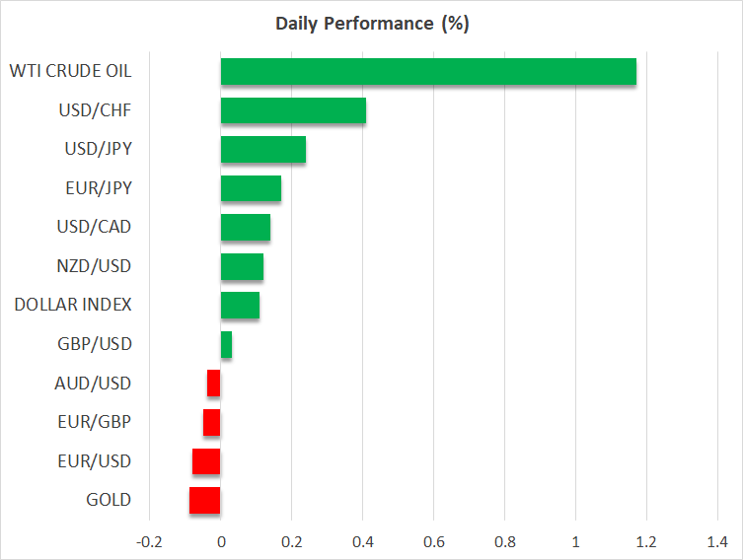The width and height of the screenshot is (743, 560).
Task: Click the 1.4 value on horizontal axis
Action: click(717, 541)
